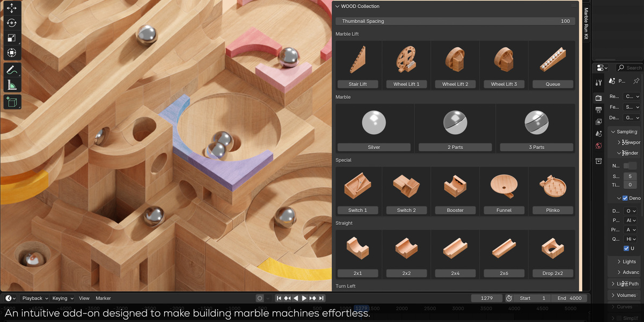Open the Collection properties tab icon
The width and height of the screenshot is (644, 322).
tap(599, 161)
